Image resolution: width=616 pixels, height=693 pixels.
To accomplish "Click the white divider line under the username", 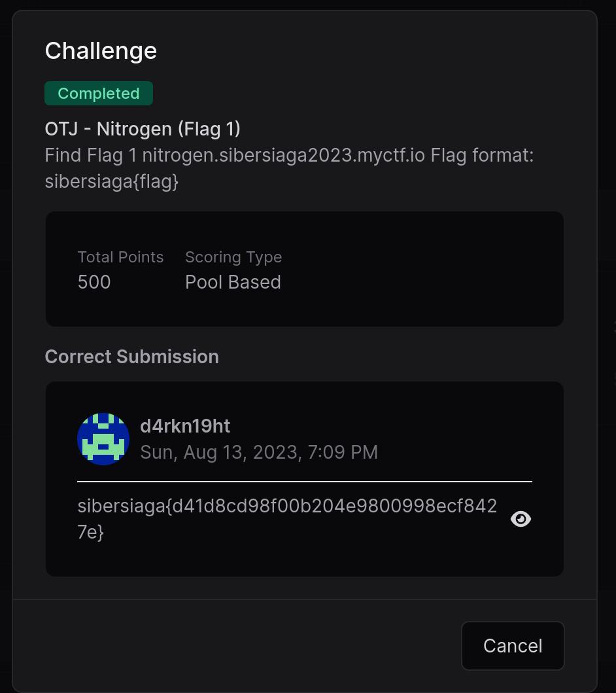I will click(x=305, y=481).
